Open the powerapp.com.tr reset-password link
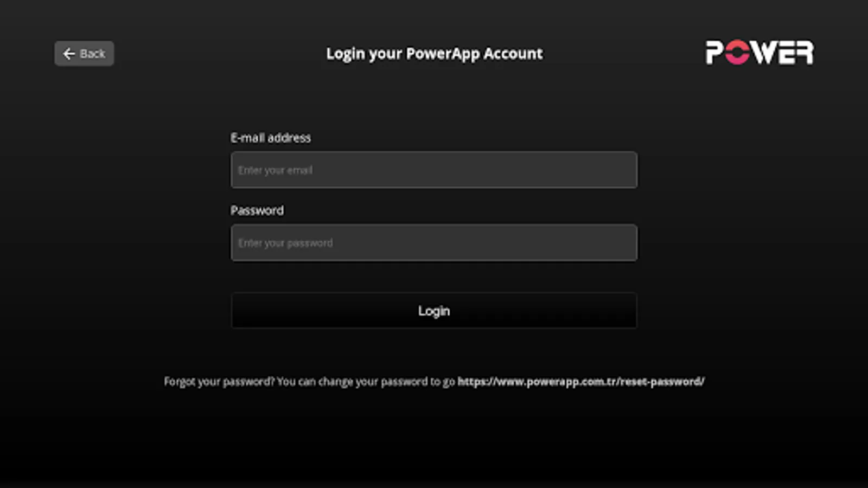The image size is (868, 488). [x=581, y=382]
